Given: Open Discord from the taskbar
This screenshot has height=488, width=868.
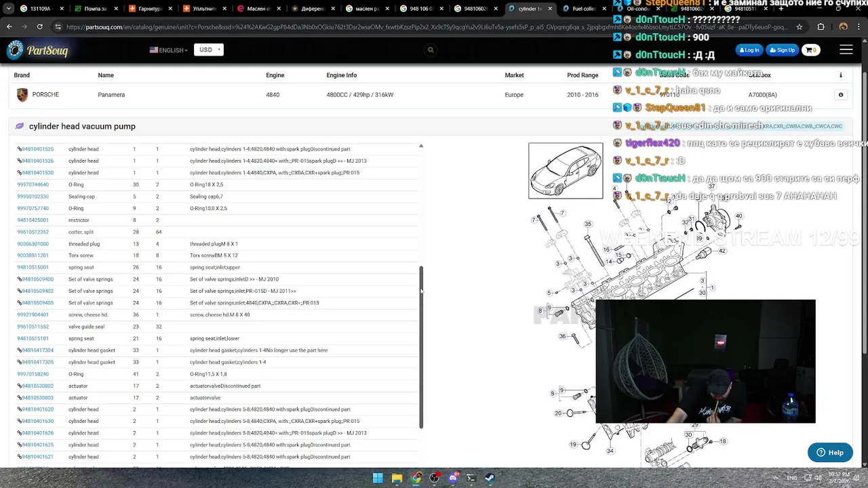Looking at the screenshot, I should tap(453, 478).
